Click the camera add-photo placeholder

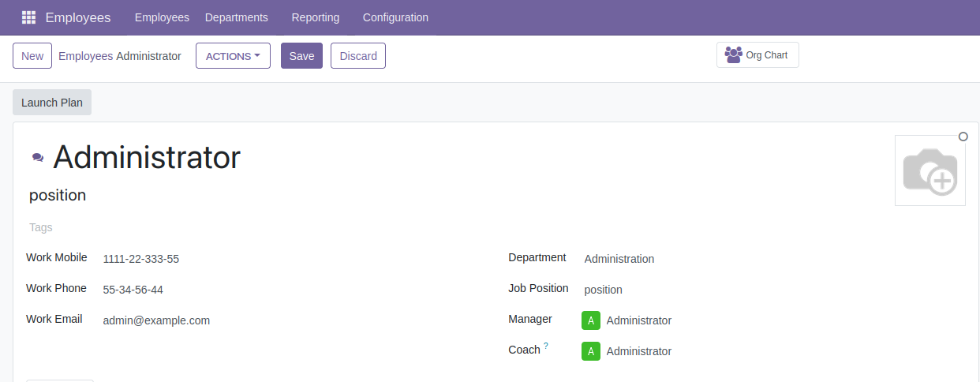pos(930,170)
